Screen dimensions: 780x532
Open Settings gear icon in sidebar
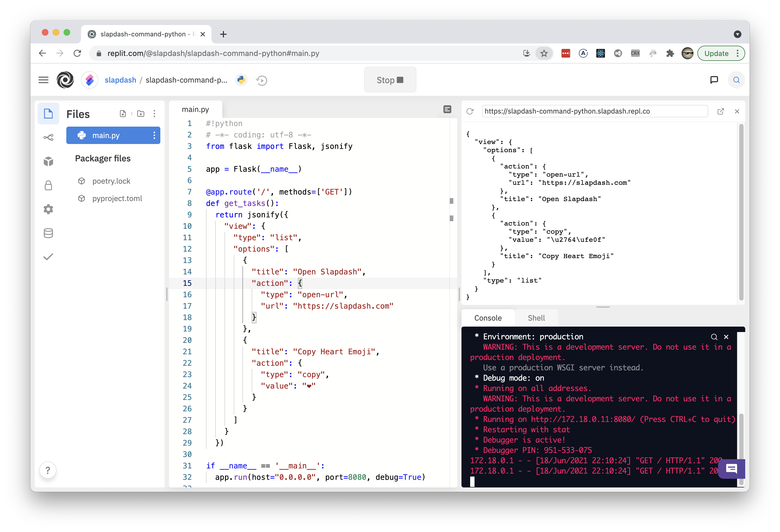(48, 209)
